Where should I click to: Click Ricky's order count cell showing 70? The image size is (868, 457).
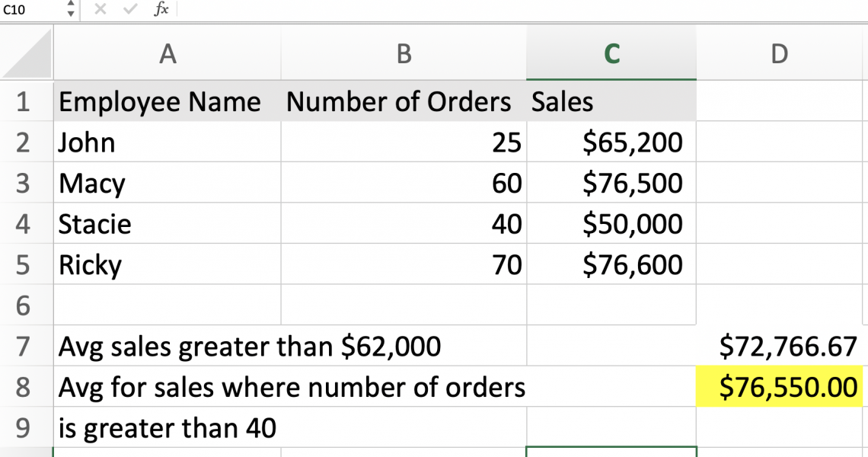coord(404,264)
